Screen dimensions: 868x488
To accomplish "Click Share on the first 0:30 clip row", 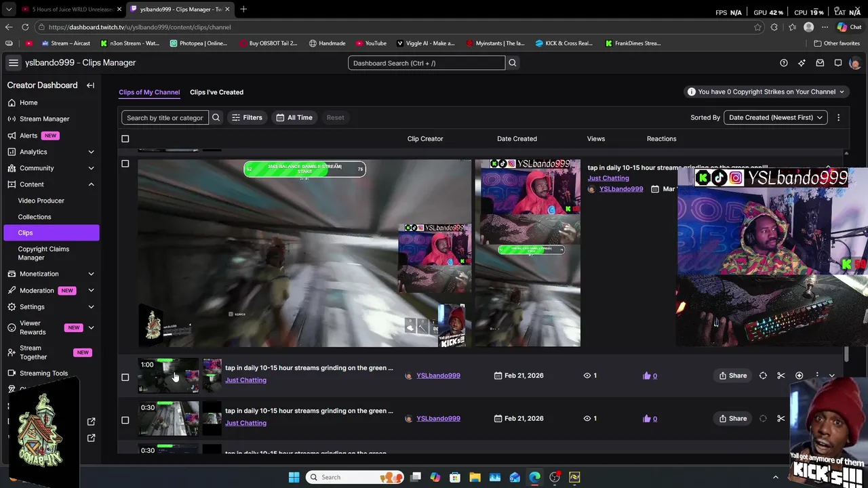I will pyautogui.click(x=733, y=418).
